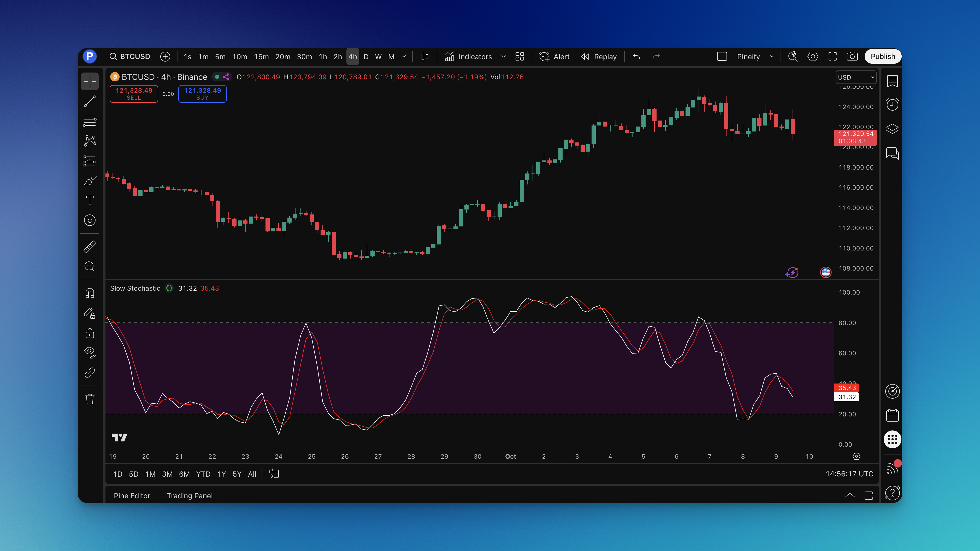Image resolution: width=980 pixels, height=551 pixels.
Task: Click the red SELL price button
Action: 134,94
